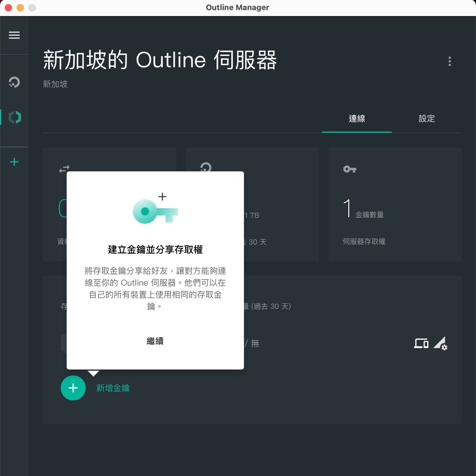This screenshot has width=476, height=476.
Task: Click the 繼續 button in the dialog
Action: (155, 341)
